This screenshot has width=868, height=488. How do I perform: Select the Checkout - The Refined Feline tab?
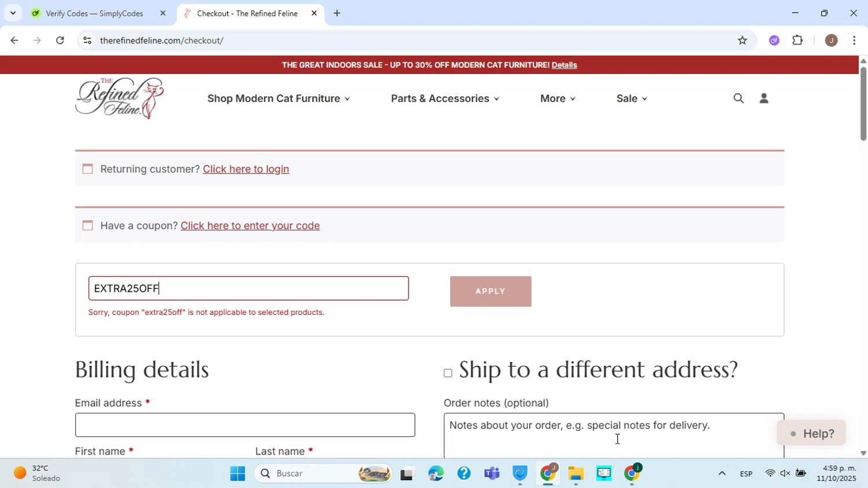(250, 13)
